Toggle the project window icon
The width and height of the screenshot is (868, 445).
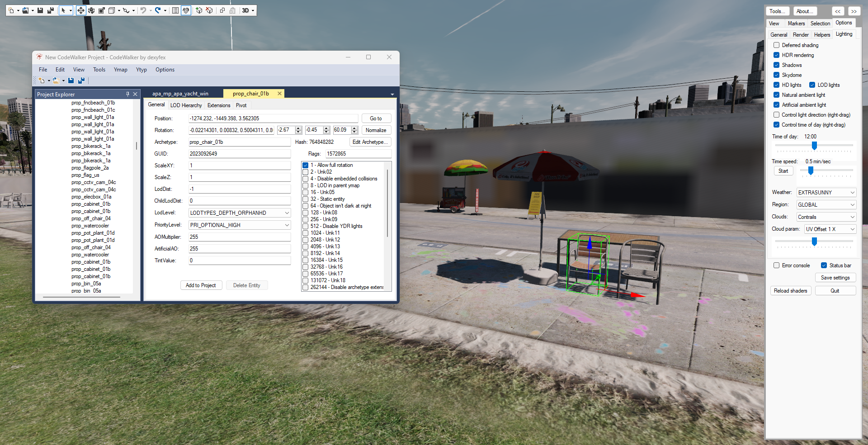pos(186,10)
